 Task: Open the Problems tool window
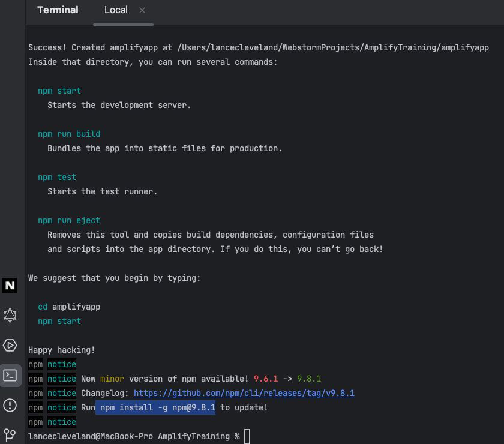click(x=10, y=406)
